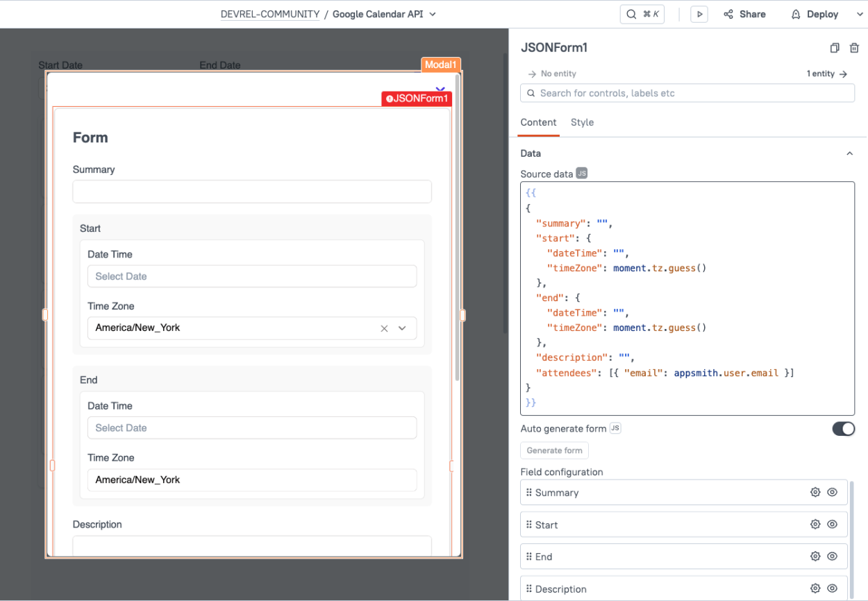868x601 pixels.
Task: Open settings gear for the End field
Action: pos(815,556)
